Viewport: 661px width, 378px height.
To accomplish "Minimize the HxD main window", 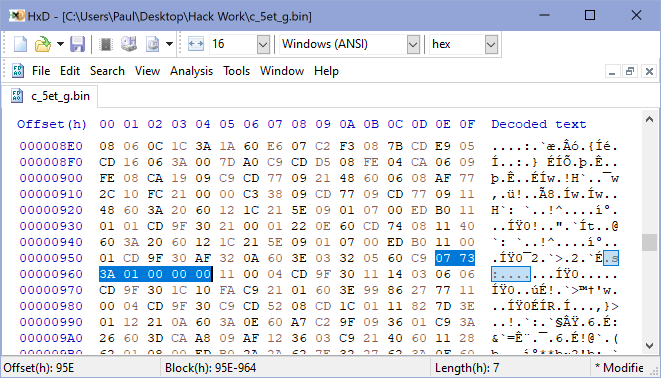I will click(x=544, y=16).
